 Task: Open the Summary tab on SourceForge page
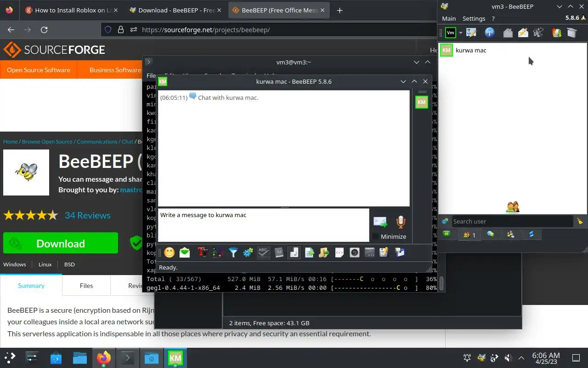31,286
